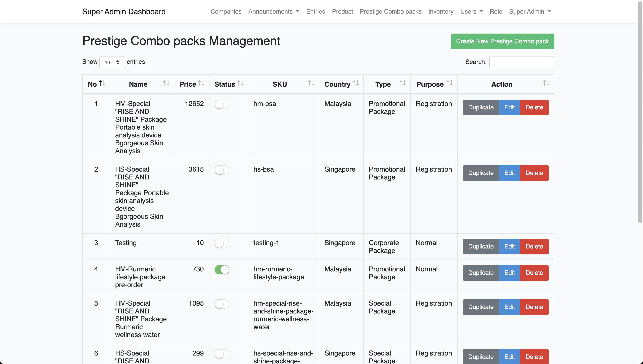
Task: Click the Purpose column sort icon
Action: (450, 83)
